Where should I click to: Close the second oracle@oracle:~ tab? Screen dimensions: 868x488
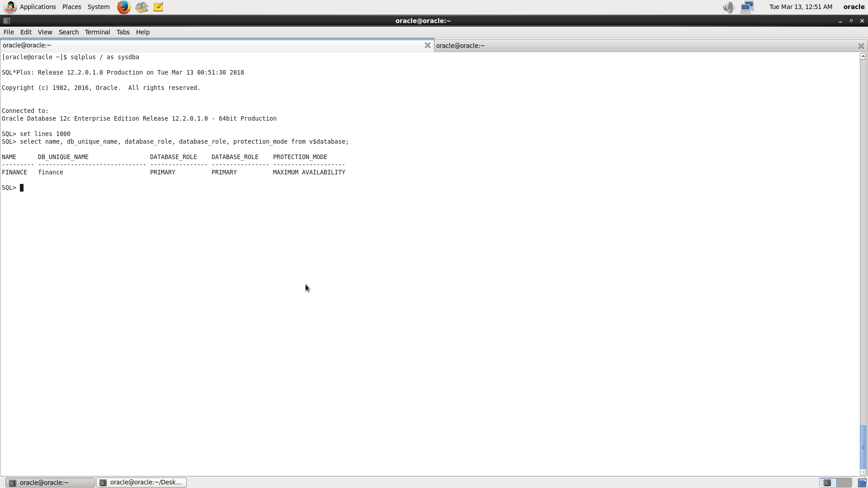coord(861,46)
